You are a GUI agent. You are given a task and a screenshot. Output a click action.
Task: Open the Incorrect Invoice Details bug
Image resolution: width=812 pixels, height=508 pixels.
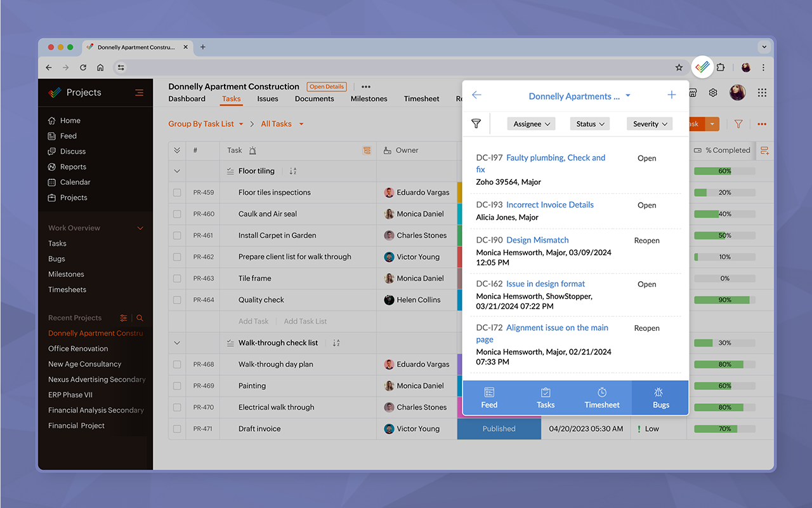pos(550,204)
